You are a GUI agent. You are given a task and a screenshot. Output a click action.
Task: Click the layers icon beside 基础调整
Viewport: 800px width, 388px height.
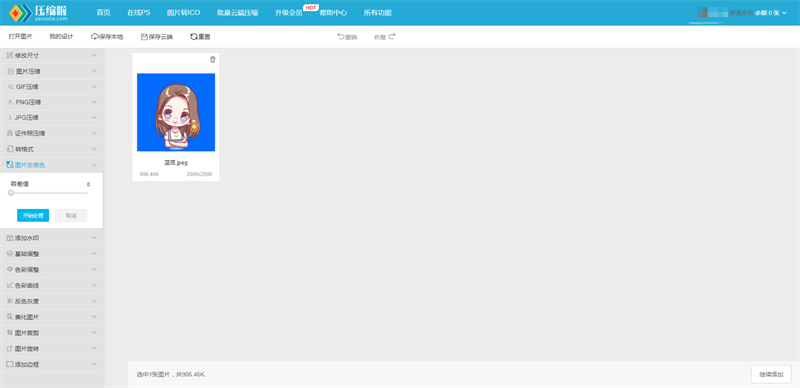pos(10,254)
